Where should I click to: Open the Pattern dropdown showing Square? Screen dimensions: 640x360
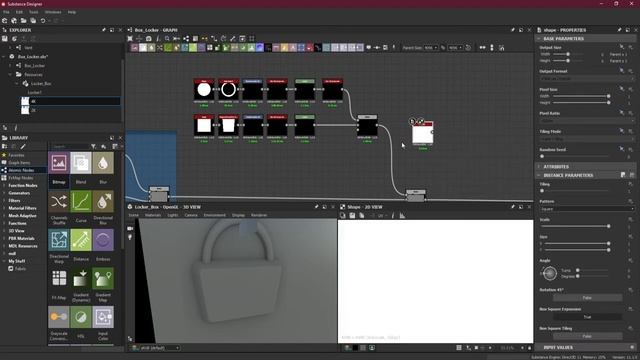587,209
